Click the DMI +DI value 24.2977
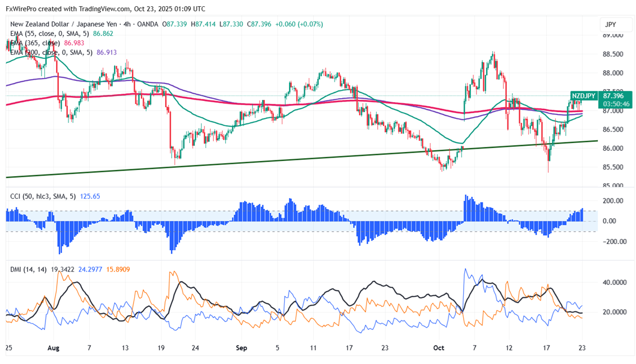This screenshot has height=364, width=636. [x=90, y=269]
